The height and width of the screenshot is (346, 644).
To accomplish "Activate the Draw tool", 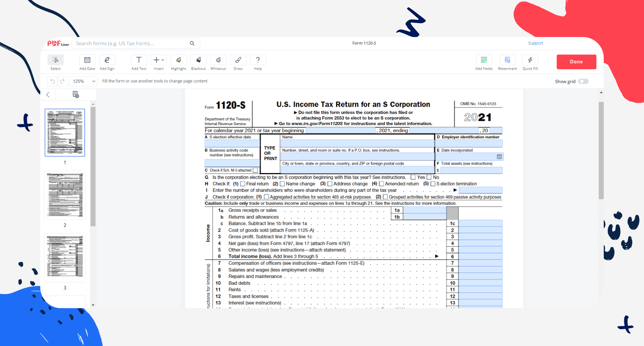I will point(238,60).
